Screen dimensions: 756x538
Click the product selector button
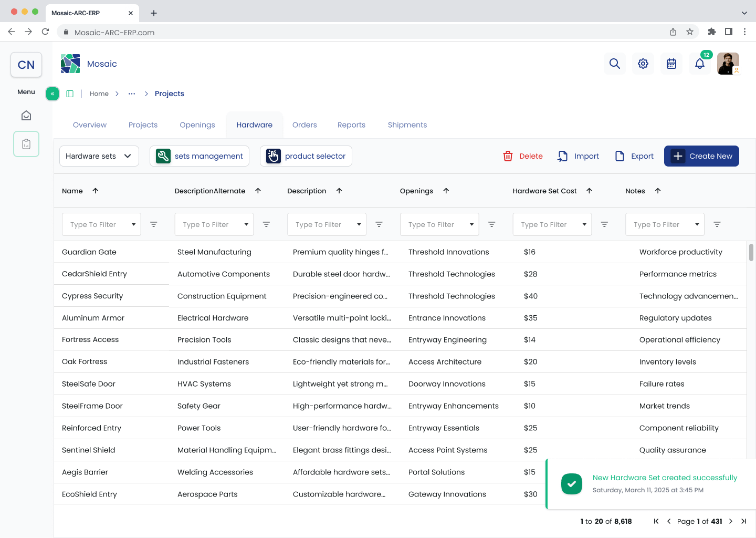coord(306,156)
